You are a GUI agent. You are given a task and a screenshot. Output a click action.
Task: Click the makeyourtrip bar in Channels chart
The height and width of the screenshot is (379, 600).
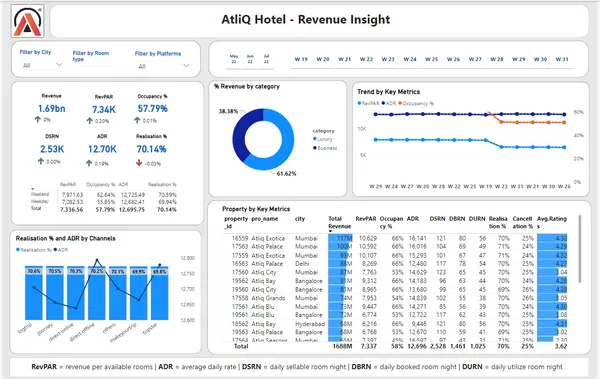coord(139,294)
